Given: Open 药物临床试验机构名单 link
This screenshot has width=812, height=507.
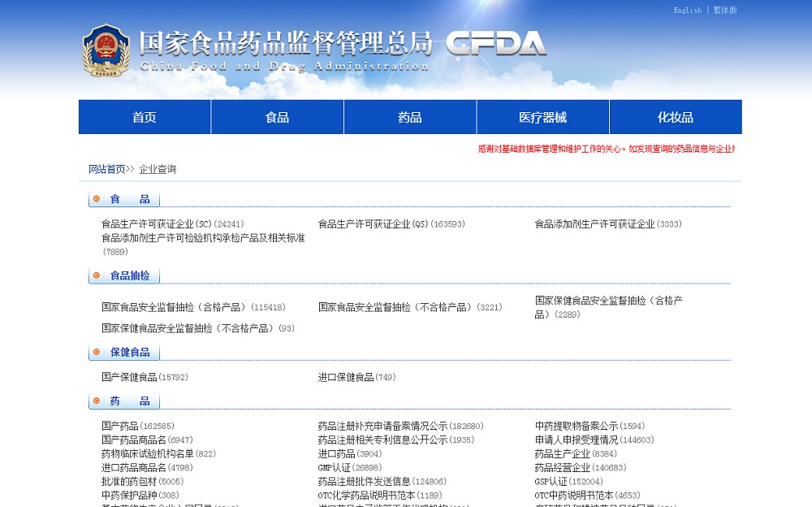Looking at the screenshot, I should [158, 453].
